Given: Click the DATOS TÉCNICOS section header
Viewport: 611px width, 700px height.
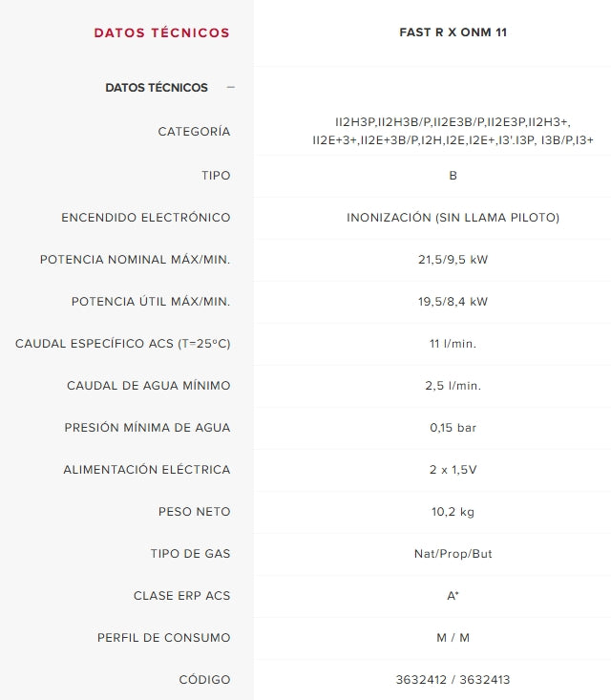Looking at the screenshot, I should (157, 88).
